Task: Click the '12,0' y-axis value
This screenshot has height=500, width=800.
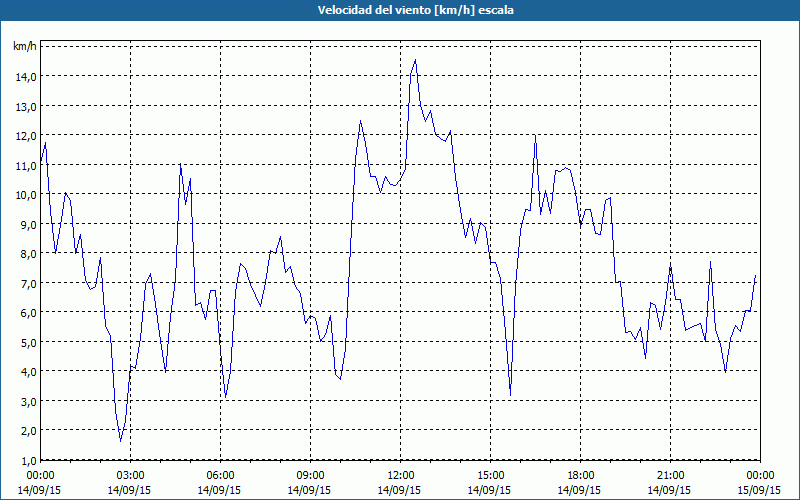Action: click(26, 136)
